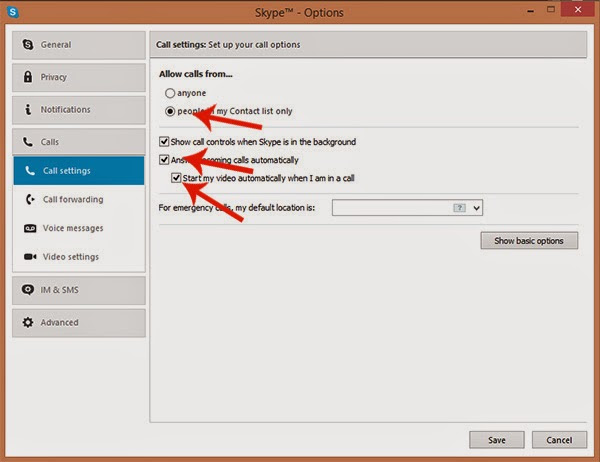Toggle Show call controls in background checkbox

(164, 142)
